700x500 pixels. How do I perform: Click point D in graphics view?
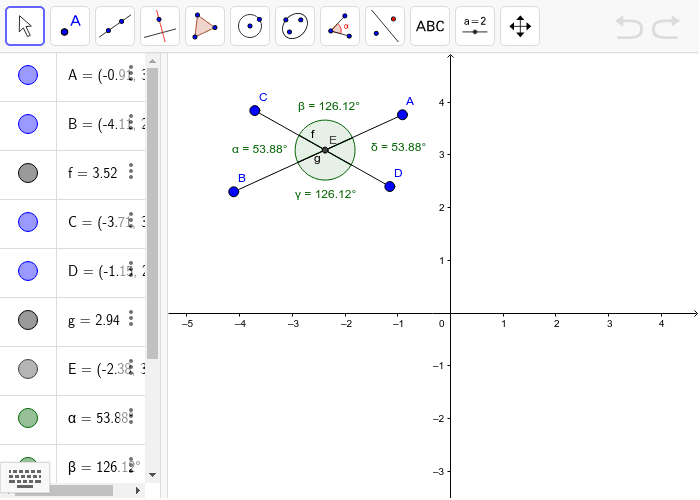pyautogui.click(x=389, y=187)
